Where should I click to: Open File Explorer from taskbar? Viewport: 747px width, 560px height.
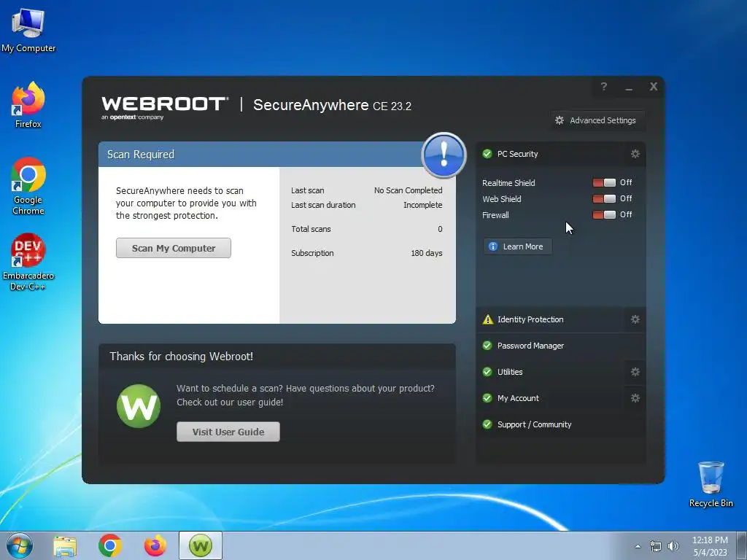[x=65, y=545]
